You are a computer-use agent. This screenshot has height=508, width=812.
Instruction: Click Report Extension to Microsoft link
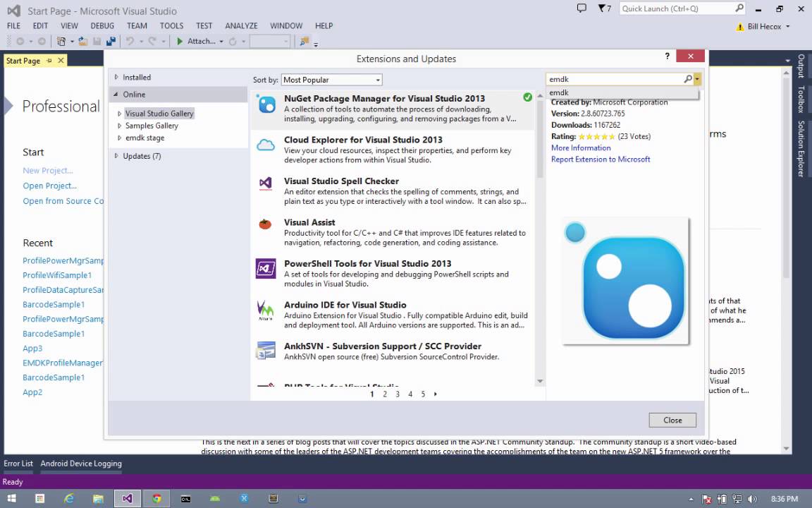[601, 159]
